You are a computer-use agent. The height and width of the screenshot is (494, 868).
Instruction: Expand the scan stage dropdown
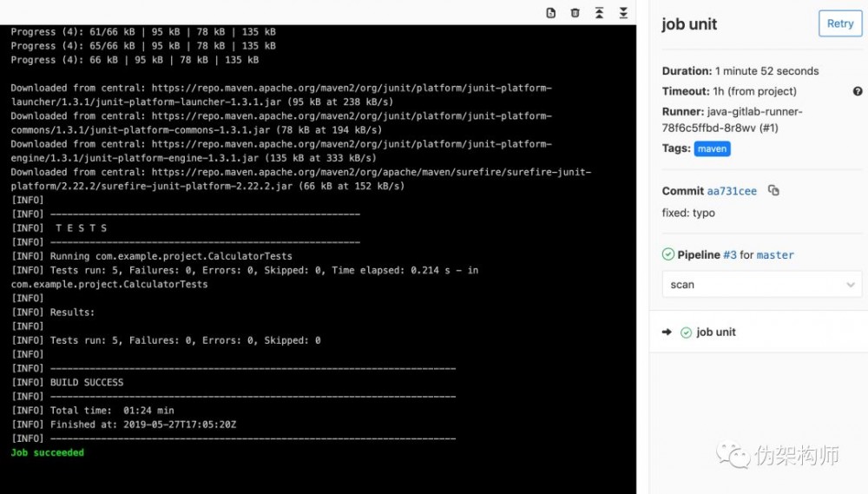762,285
